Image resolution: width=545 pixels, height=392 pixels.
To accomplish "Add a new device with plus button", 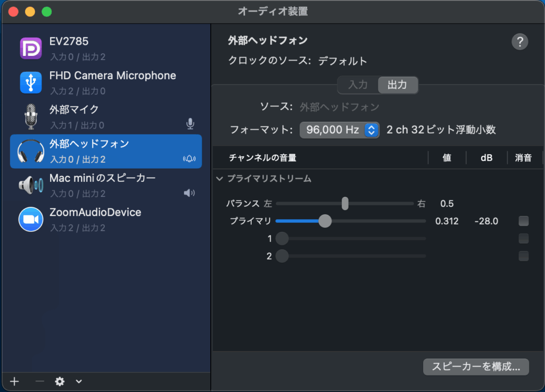I will 14,381.
